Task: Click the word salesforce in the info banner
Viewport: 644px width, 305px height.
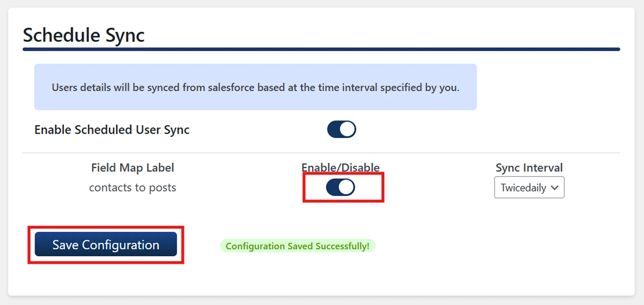Action: point(231,88)
